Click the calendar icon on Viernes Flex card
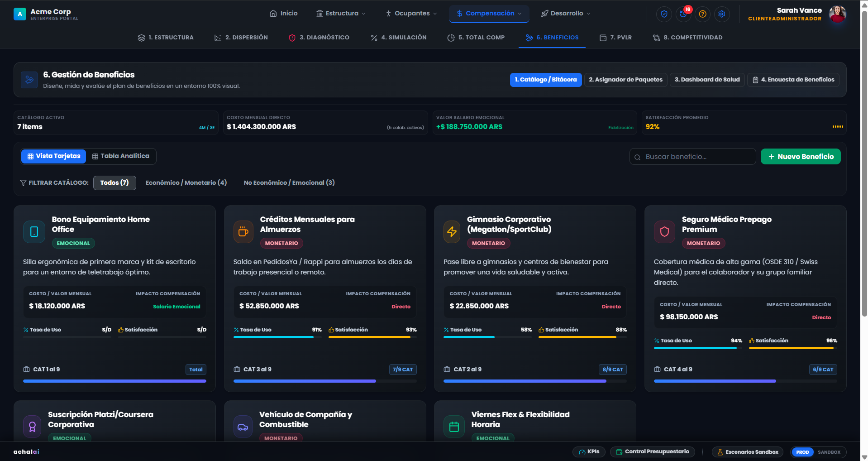This screenshot has height=461, width=868. tap(454, 427)
